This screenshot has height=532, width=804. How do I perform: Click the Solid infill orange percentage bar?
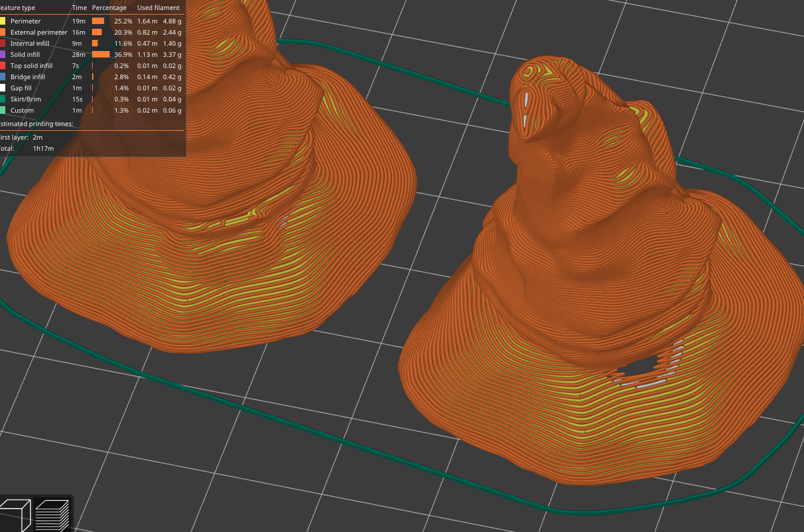[x=101, y=55]
